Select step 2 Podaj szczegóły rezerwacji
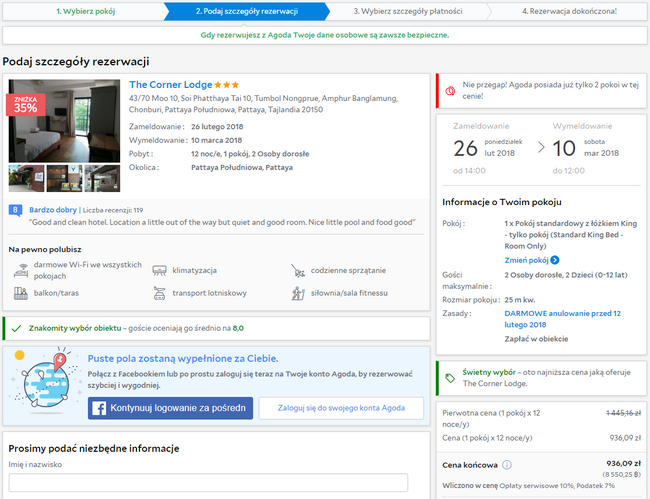This screenshot has width=650, height=499. click(x=247, y=11)
